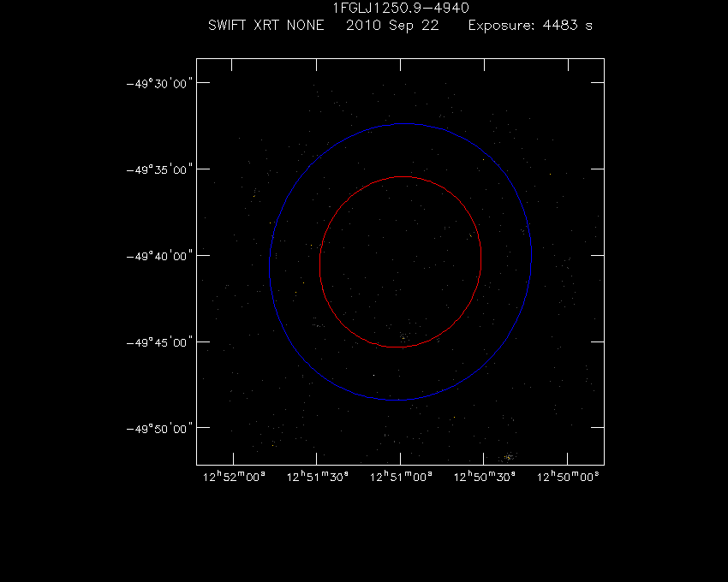Click the Exposure: 4483 s text
The width and height of the screenshot is (728, 582).
click(530, 25)
